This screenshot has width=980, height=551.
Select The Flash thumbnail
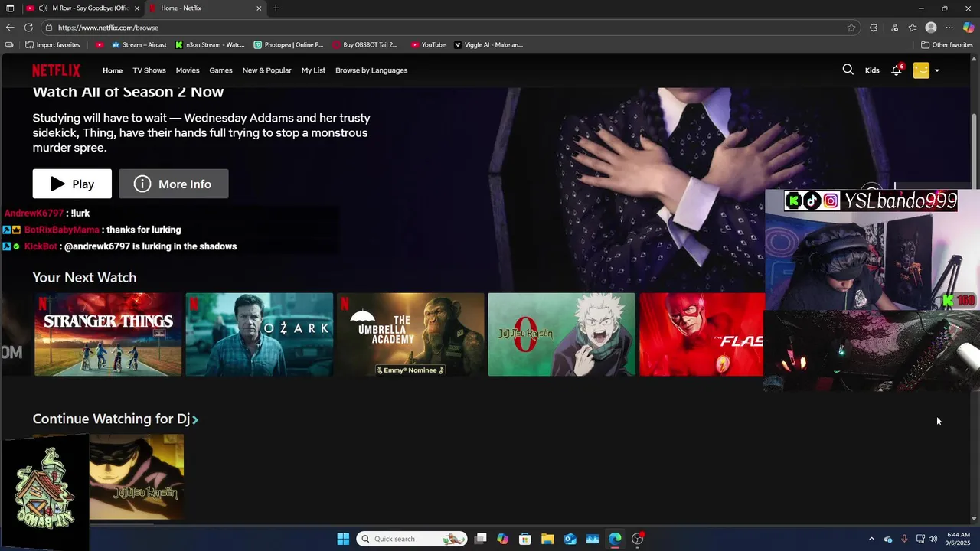click(x=701, y=334)
